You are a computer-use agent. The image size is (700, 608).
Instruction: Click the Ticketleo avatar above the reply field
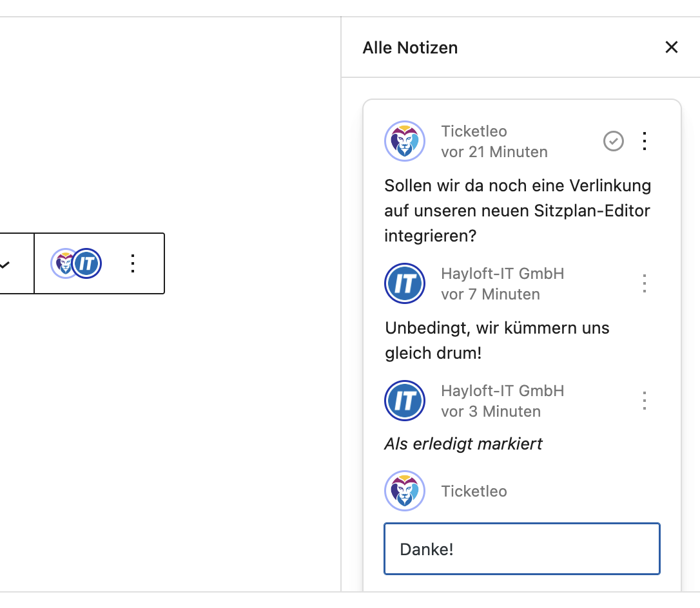(405, 491)
